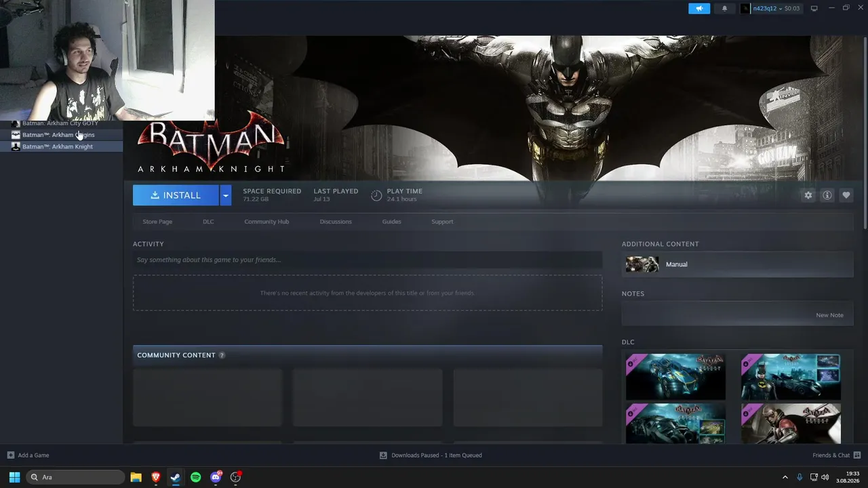Open the Guides tab
Screen dimensions: 868x488
pyautogui.click(x=391, y=222)
